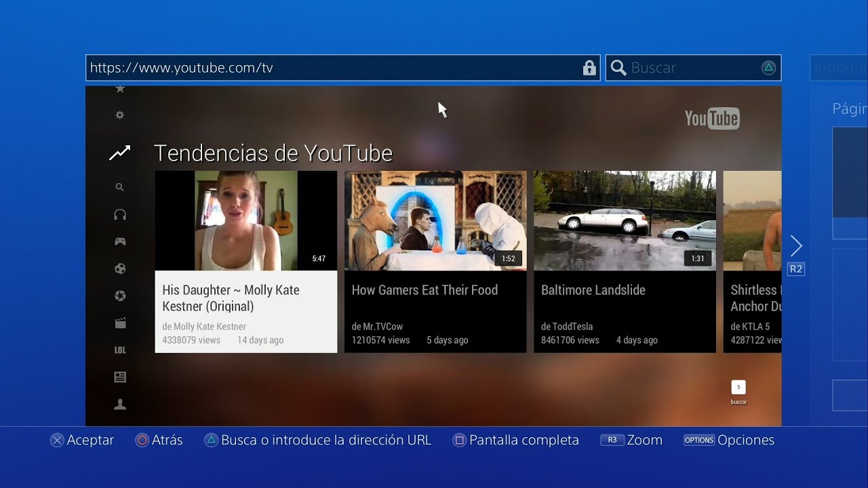
Task: Focus the Buscar search field
Action: 693,68
